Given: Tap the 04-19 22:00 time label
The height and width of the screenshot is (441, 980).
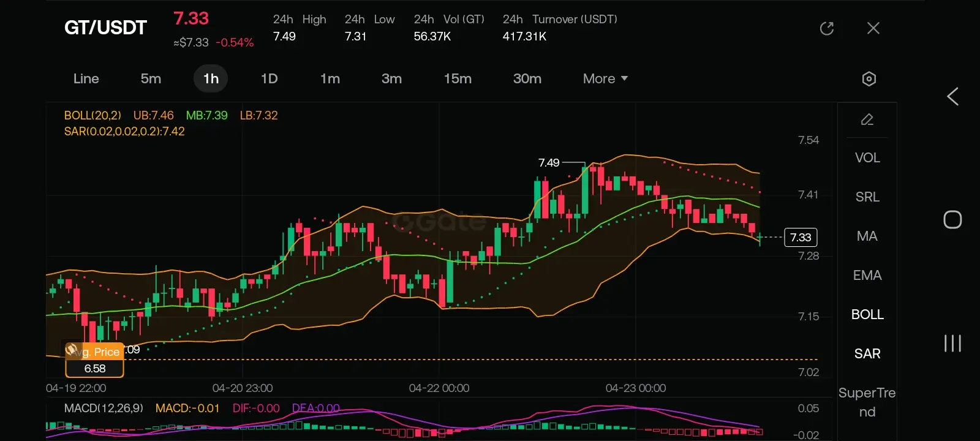Looking at the screenshot, I should (x=76, y=388).
